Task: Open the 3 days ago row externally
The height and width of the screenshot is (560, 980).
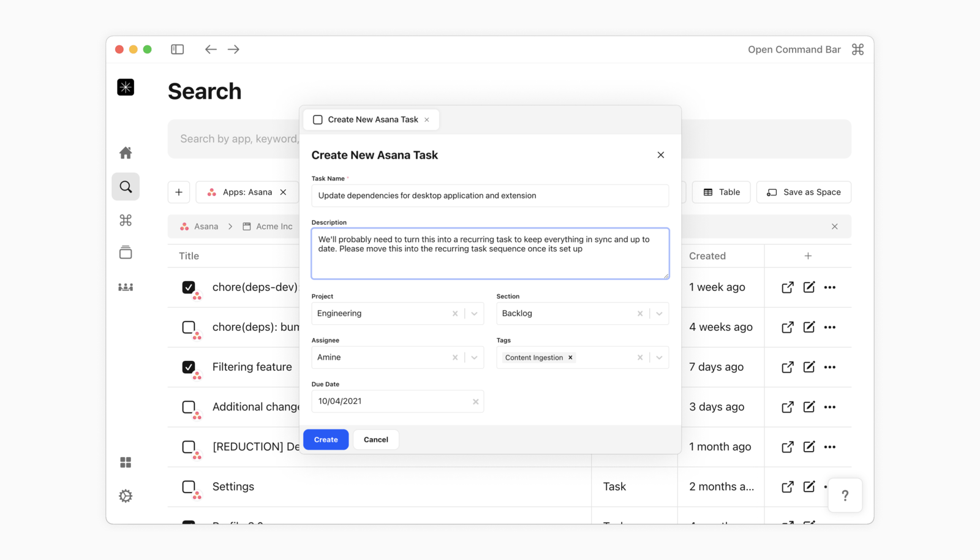Action: 788,407
